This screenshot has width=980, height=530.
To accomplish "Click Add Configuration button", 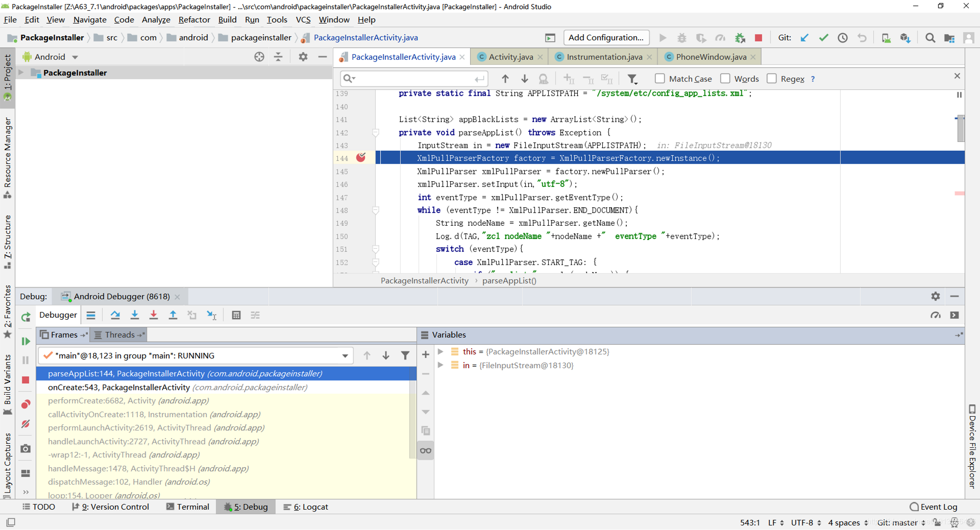I will 606,38.
